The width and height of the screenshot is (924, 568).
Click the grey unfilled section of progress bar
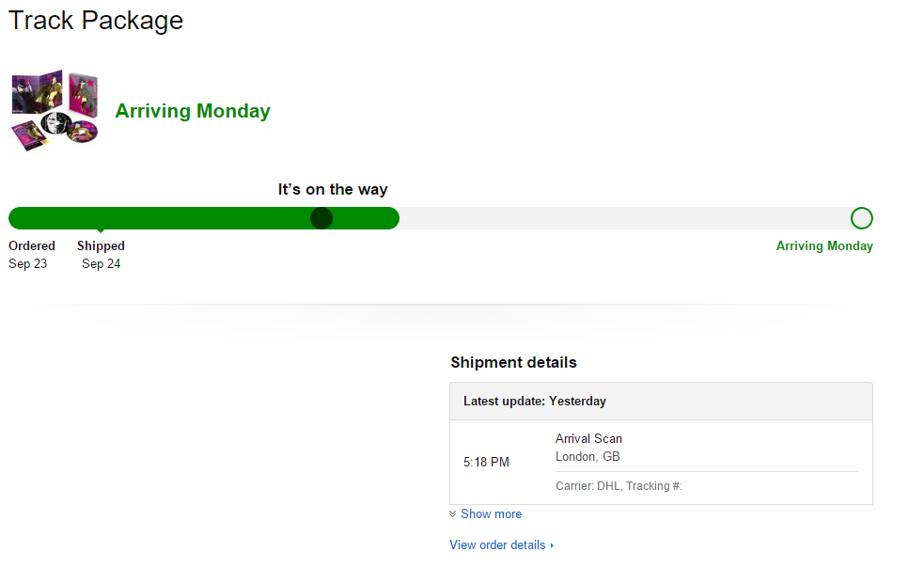[620, 218]
